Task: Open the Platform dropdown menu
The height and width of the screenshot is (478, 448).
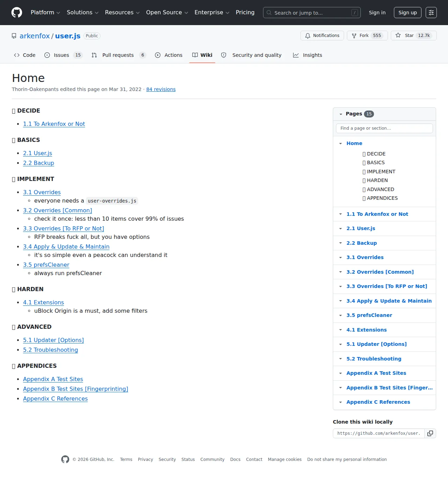Action: click(45, 13)
